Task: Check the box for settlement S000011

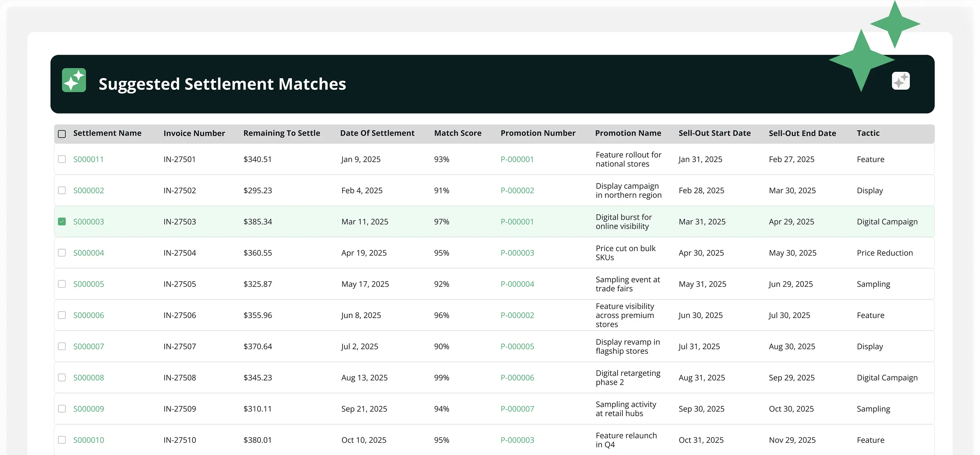Action: click(62, 159)
